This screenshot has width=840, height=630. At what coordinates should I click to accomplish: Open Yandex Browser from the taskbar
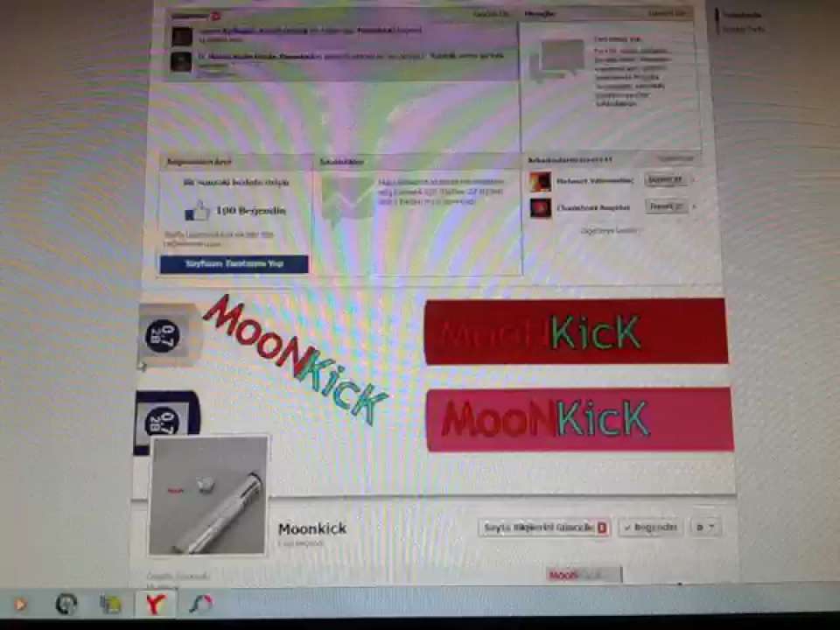[x=155, y=604]
